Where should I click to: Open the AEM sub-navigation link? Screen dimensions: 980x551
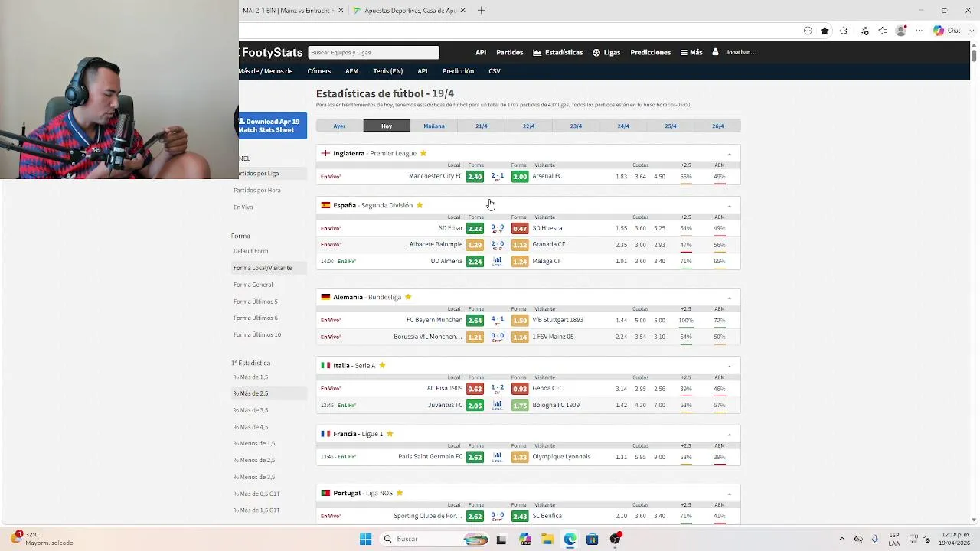point(351,71)
